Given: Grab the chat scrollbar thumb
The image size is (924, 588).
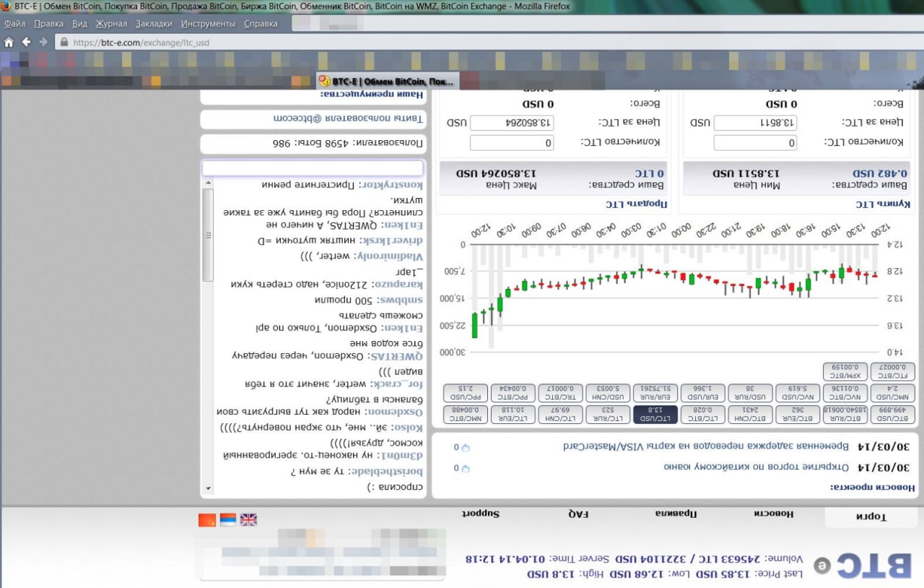Looking at the screenshot, I should pos(208,235).
